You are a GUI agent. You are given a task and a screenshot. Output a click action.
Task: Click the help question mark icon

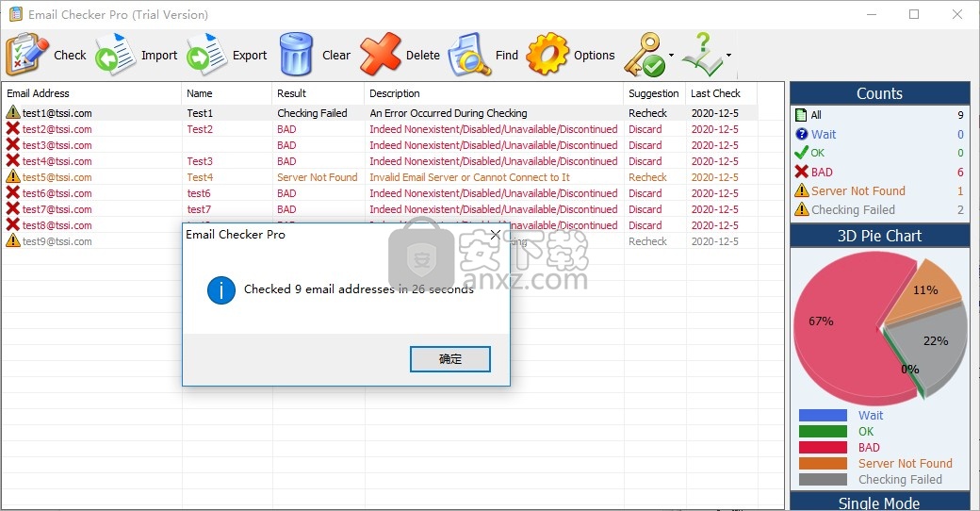click(703, 55)
